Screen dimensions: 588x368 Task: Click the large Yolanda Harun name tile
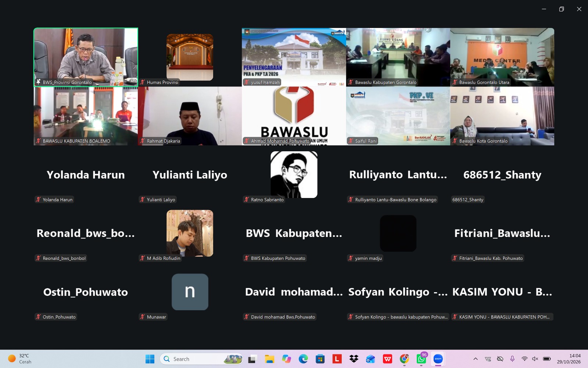pos(86,175)
